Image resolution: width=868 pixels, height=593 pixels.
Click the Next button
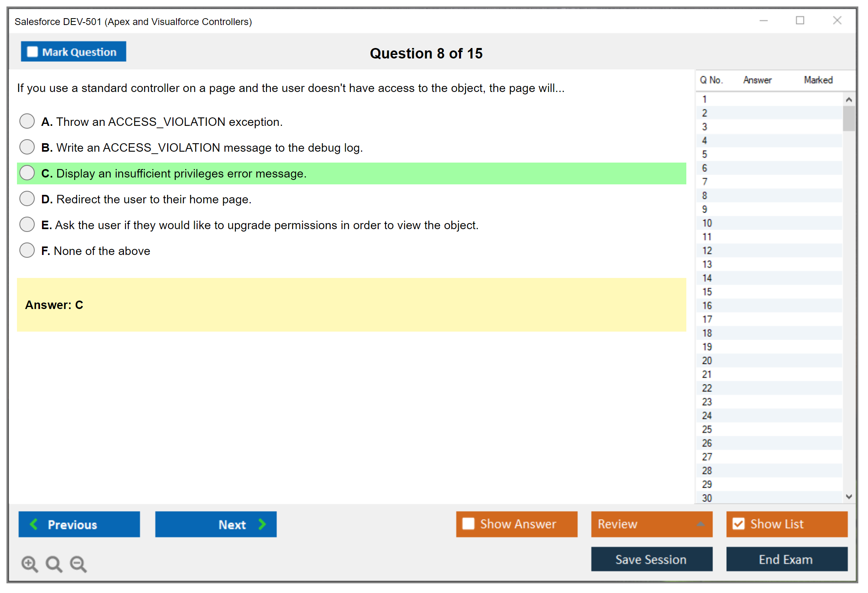tap(216, 524)
